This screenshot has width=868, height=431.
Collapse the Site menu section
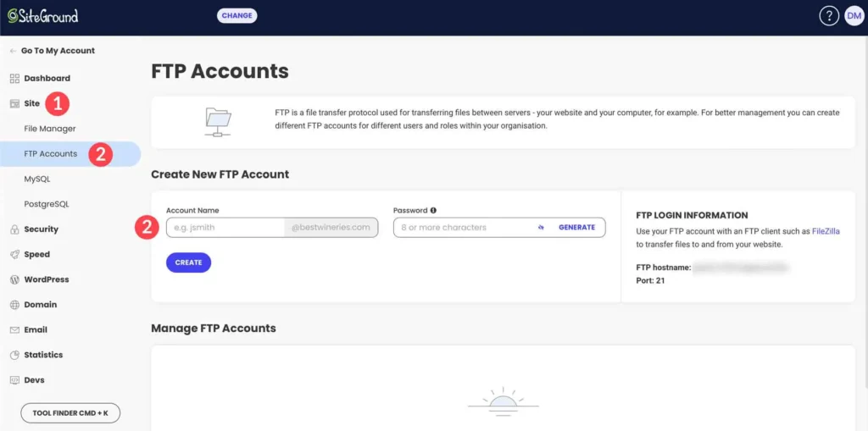pos(32,103)
